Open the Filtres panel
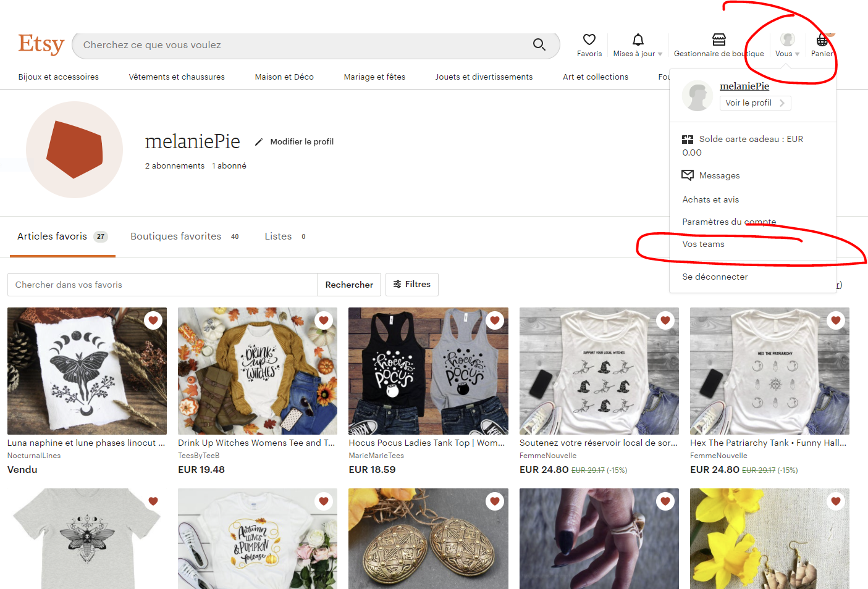The image size is (868, 589). tap(411, 285)
